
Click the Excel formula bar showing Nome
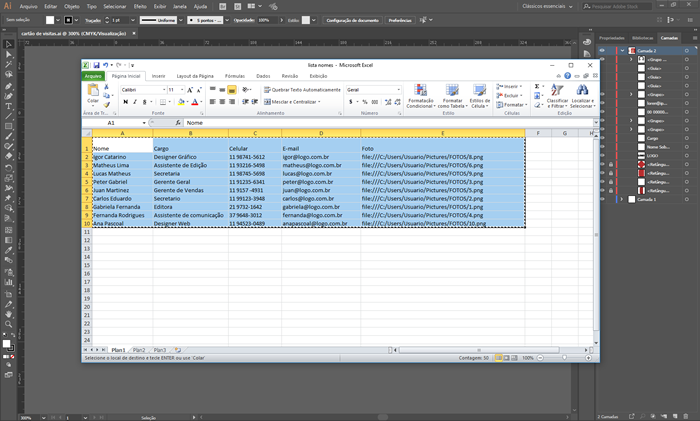[x=388, y=123]
